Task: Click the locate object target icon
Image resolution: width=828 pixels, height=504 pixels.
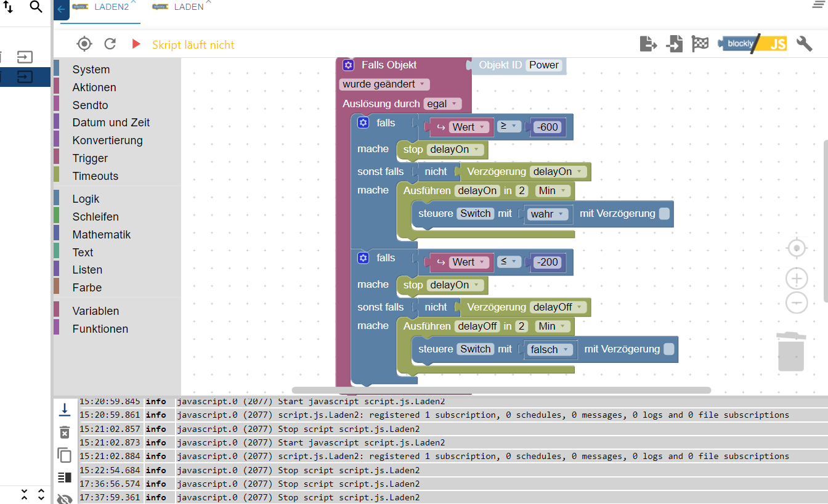Action: (x=84, y=44)
